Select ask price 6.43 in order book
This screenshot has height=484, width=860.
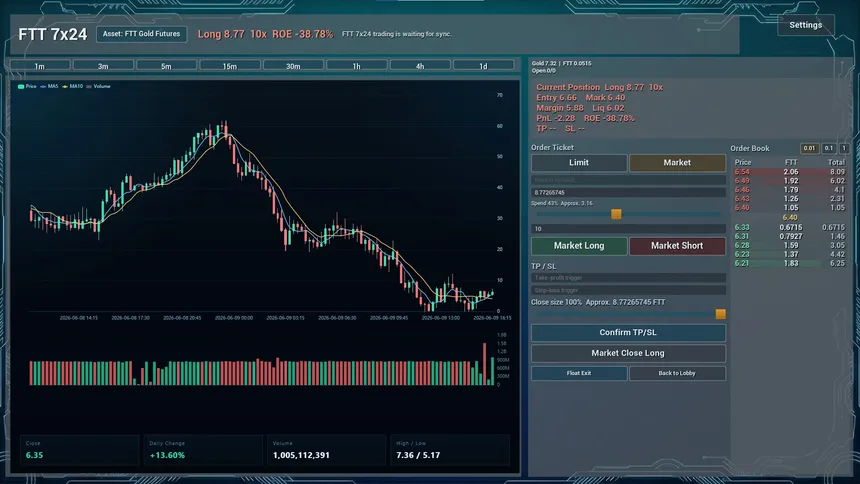[742, 199]
